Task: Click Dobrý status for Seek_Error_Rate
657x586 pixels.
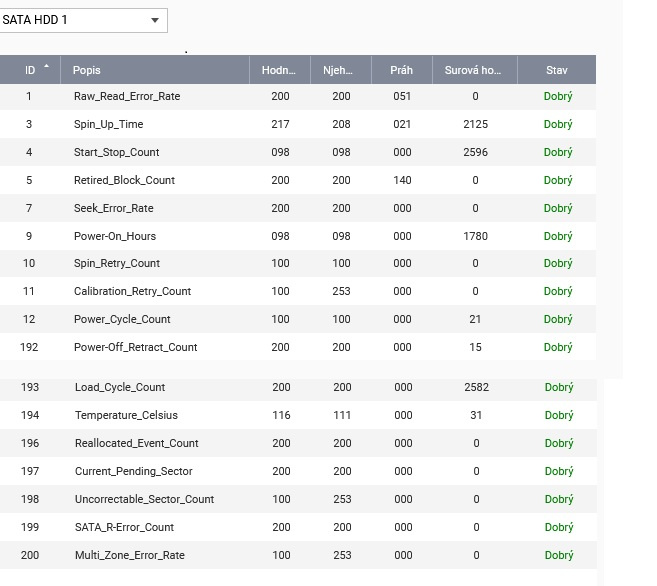Action: tap(558, 208)
